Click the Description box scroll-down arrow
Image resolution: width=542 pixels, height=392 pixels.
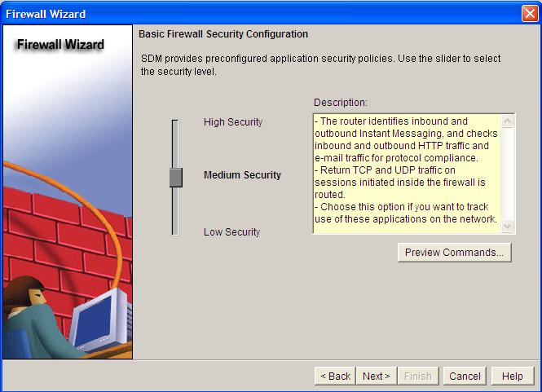pos(507,226)
